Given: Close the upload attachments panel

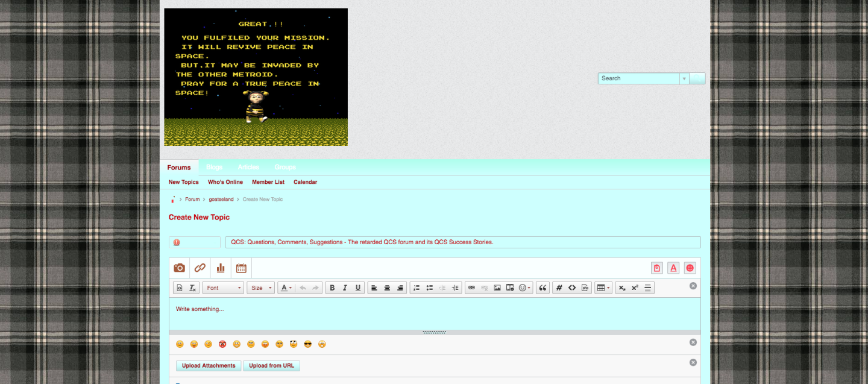Looking at the screenshot, I should coord(693,362).
